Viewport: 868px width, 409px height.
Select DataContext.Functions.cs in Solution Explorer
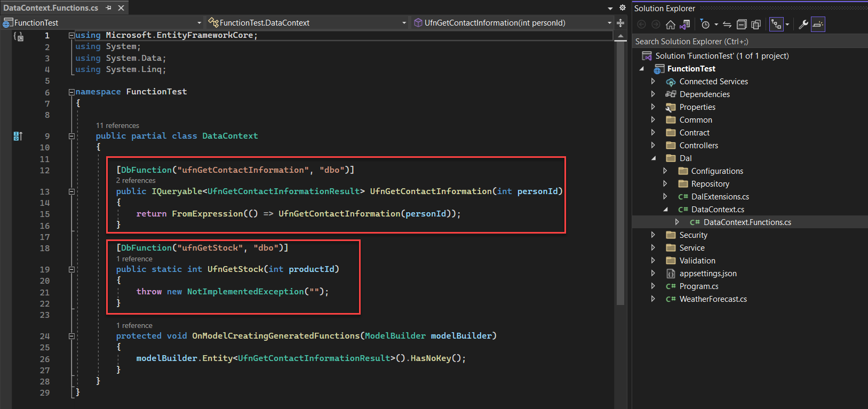(x=747, y=222)
